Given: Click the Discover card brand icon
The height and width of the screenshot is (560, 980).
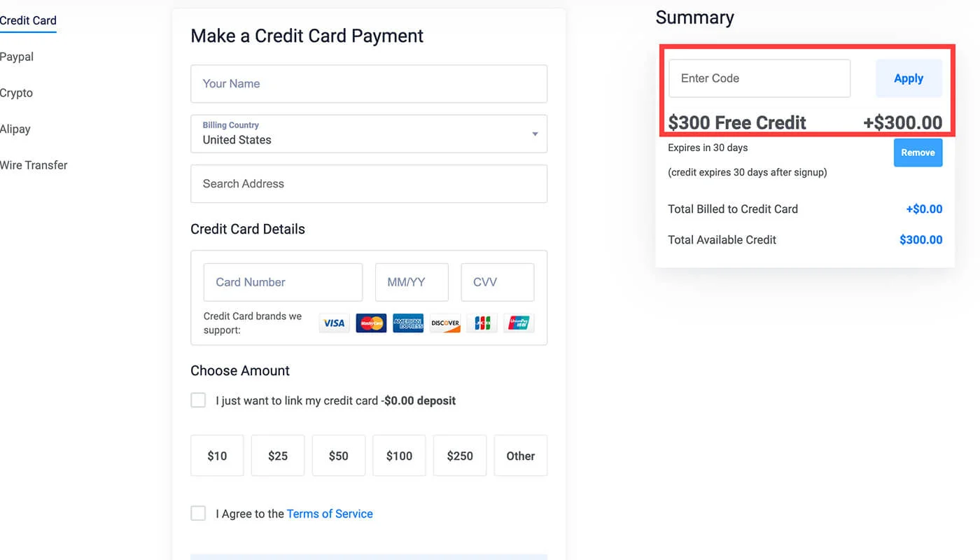Looking at the screenshot, I should [x=445, y=323].
